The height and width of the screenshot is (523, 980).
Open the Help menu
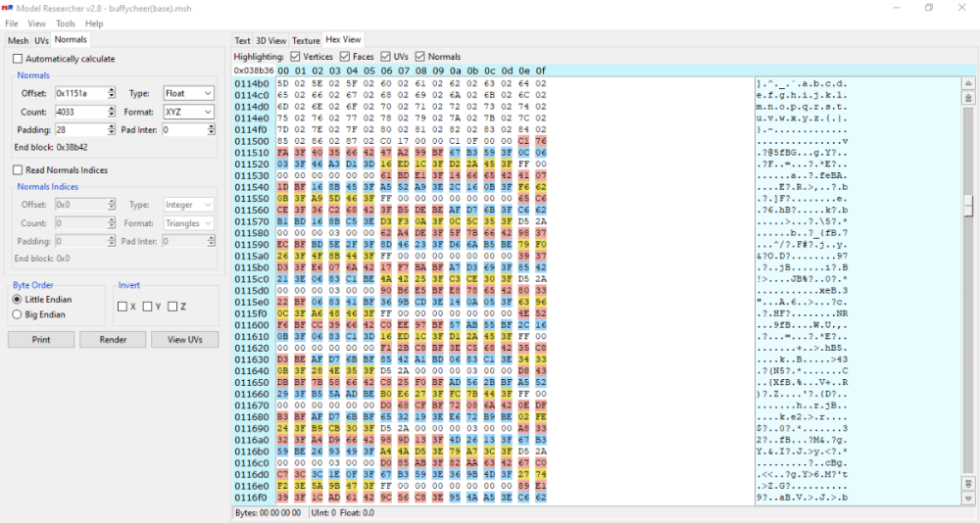click(x=94, y=24)
